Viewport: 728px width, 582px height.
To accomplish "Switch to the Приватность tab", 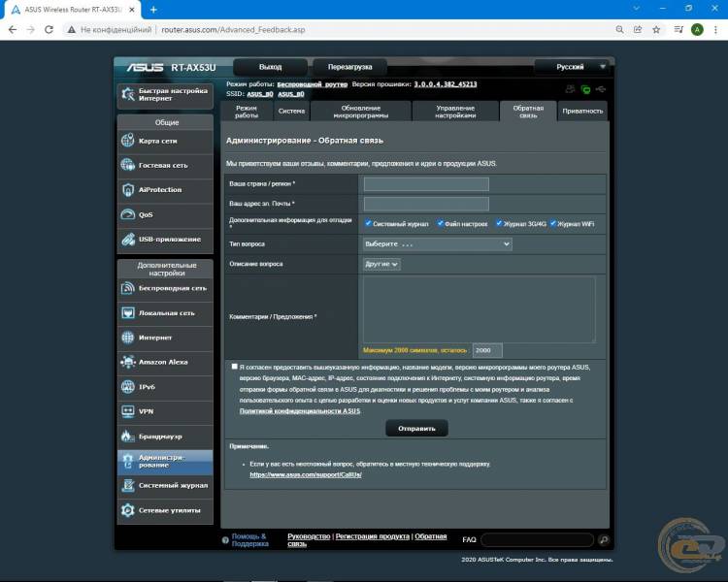I will pyautogui.click(x=582, y=112).
